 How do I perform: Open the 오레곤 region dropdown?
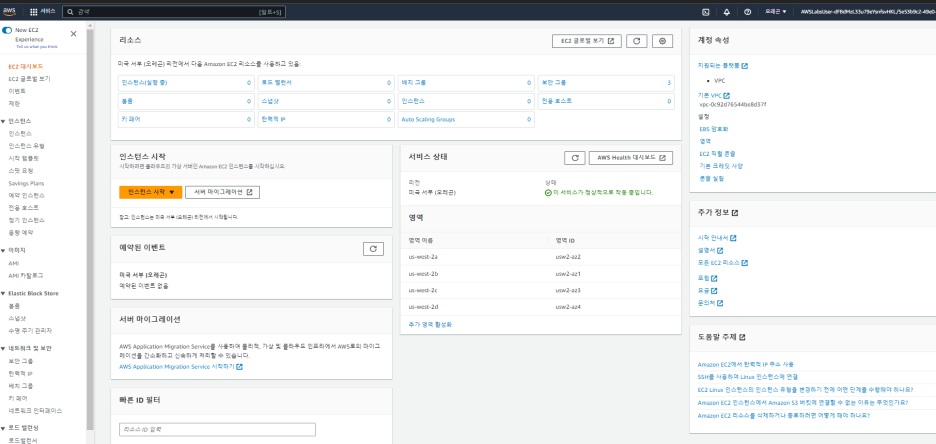click(x=775, y=11)
